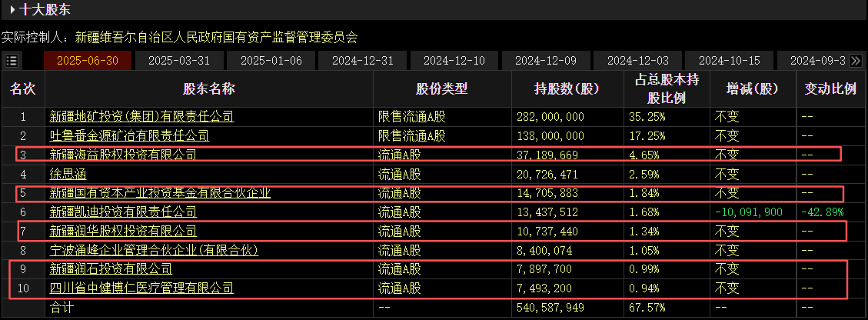This screenshot has width=868, height=320.
Task: Select the 2024-12-10 date tab
Action: [x=454, y=61]
